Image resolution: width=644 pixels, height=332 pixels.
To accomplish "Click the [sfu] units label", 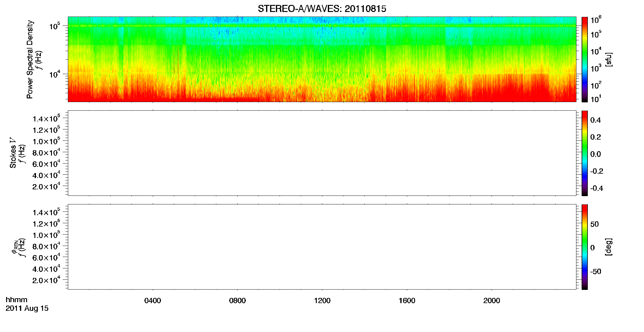I will tap(609, 59).
